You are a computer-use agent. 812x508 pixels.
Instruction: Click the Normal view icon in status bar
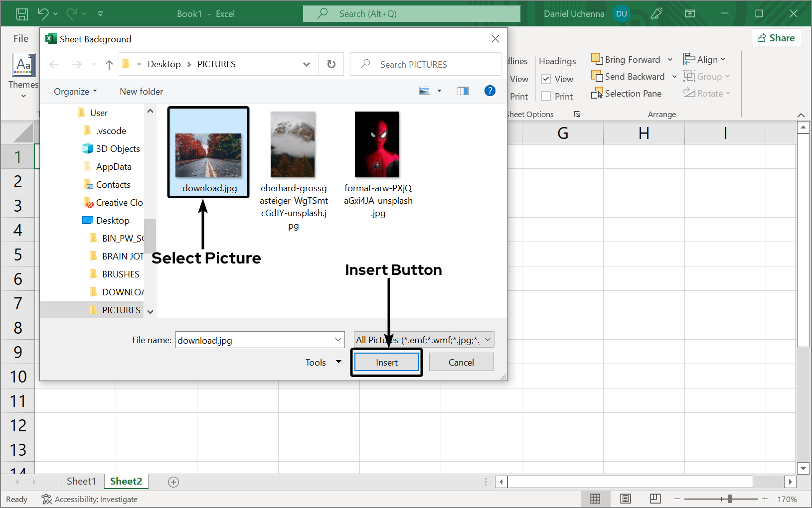(595, 499)
